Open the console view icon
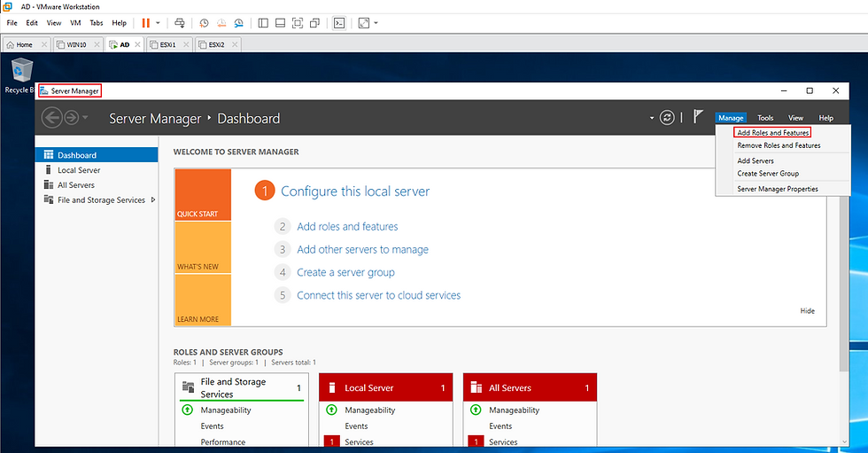 338,23
